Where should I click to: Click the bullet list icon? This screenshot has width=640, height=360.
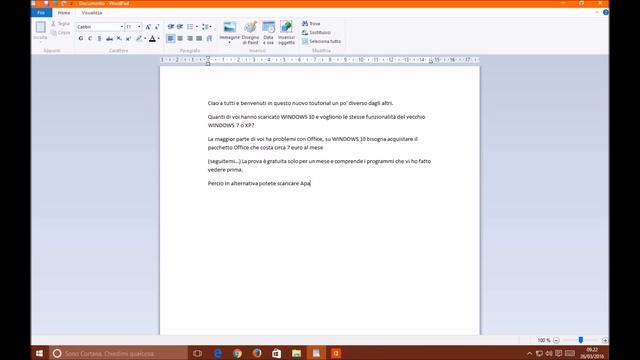pos(190,27)
